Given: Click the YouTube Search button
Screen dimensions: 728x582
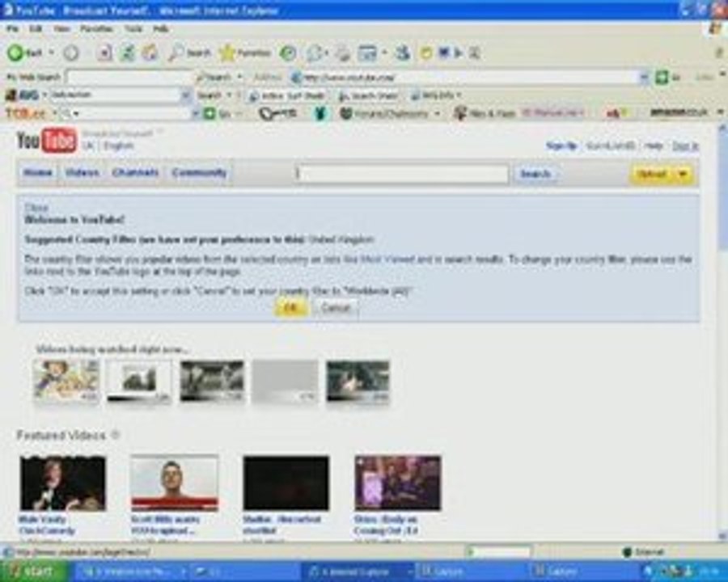Looking at the screenshot, I should pyautogui.click(x=535, y=174).
